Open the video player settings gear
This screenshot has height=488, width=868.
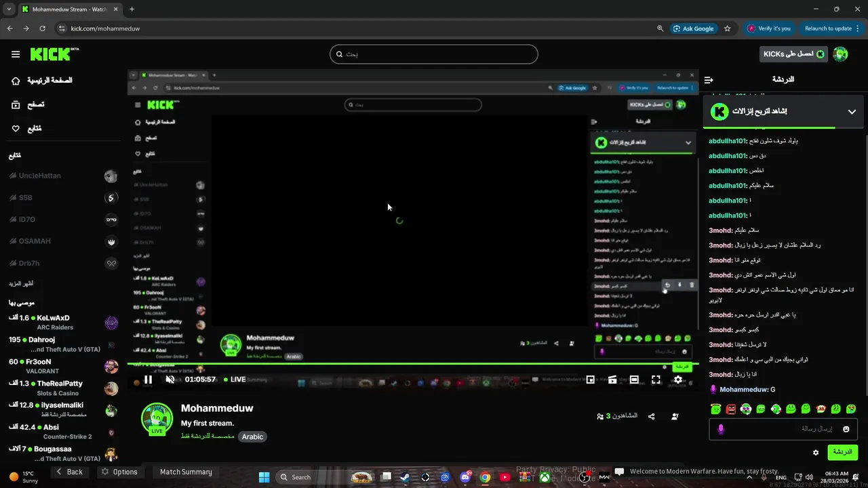(x=678, y=380)
